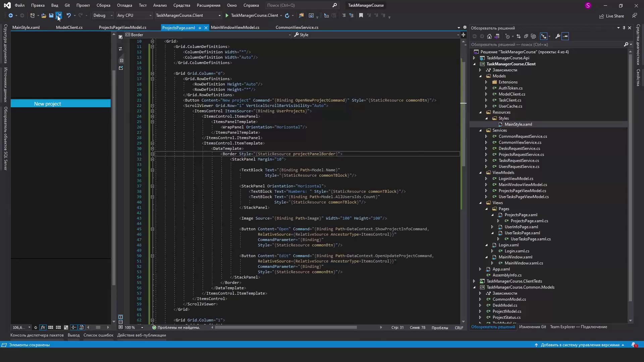Open the Git menu

point(67,5)
